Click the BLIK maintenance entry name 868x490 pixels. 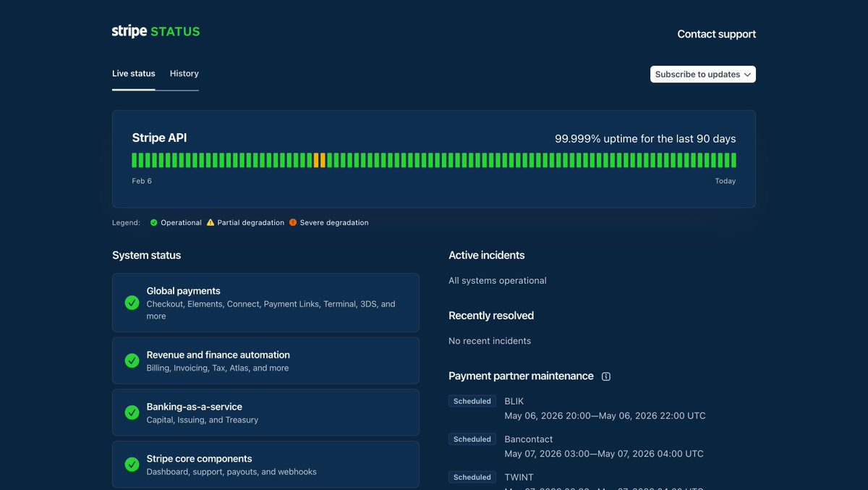click(514, 402)
